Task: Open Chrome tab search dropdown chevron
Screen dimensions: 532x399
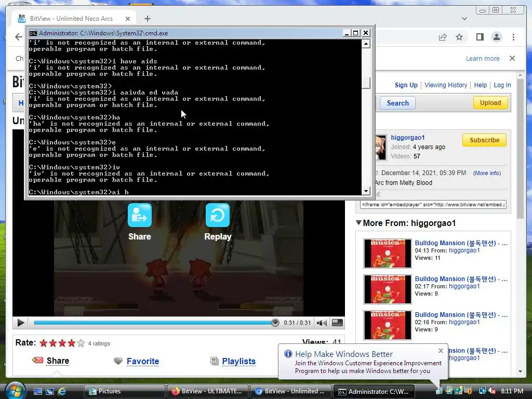Action: pos(464,19)
